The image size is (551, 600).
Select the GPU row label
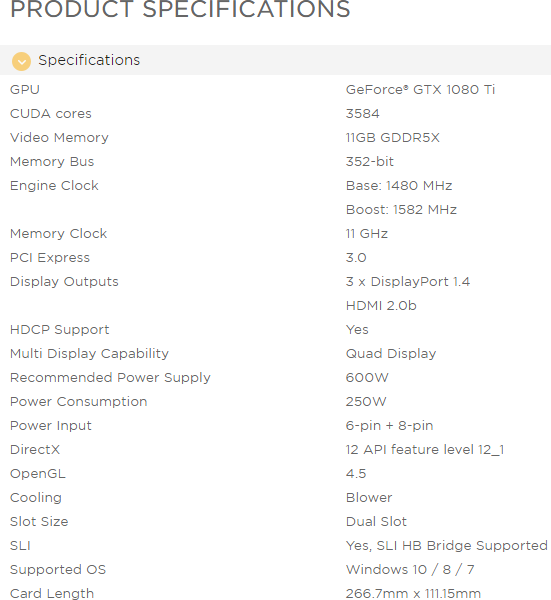tap(25, 90)
